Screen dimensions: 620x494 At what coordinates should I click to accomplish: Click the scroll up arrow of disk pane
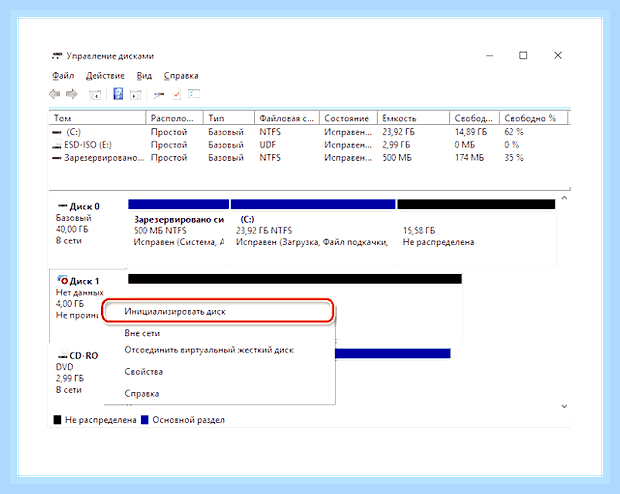click(x=564, y=198)
